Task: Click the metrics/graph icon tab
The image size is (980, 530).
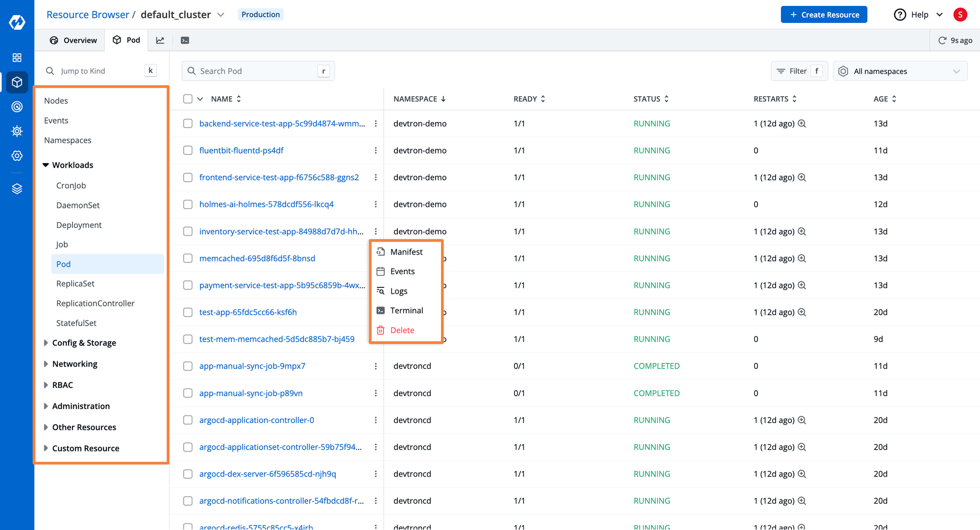Action: pos(160,40)
